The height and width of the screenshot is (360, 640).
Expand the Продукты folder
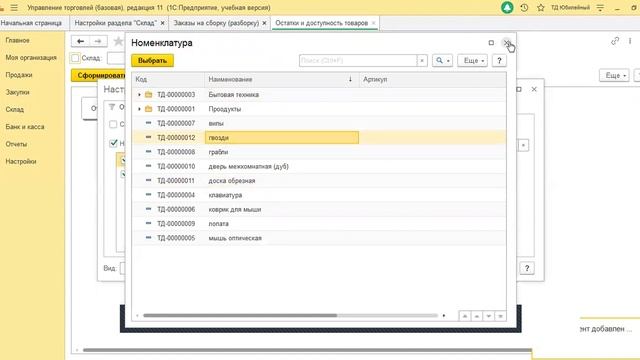coord(139,109)
